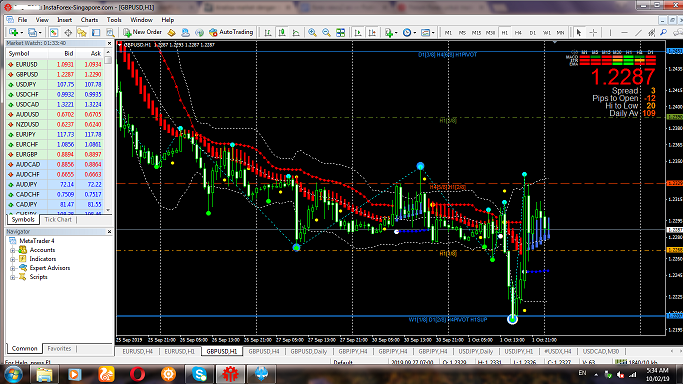This screenshot has width=683, height=384.
Task: Toggle the Market Watch panel icon
Action: click(54, 33)
